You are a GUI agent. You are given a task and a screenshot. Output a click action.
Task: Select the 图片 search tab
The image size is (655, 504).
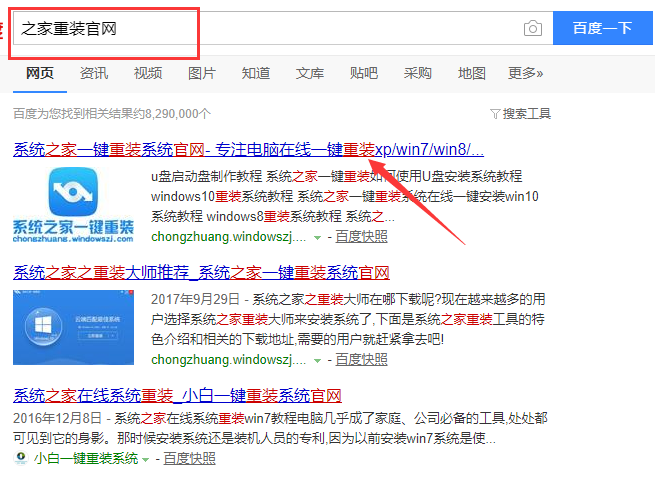coord(202,73)
